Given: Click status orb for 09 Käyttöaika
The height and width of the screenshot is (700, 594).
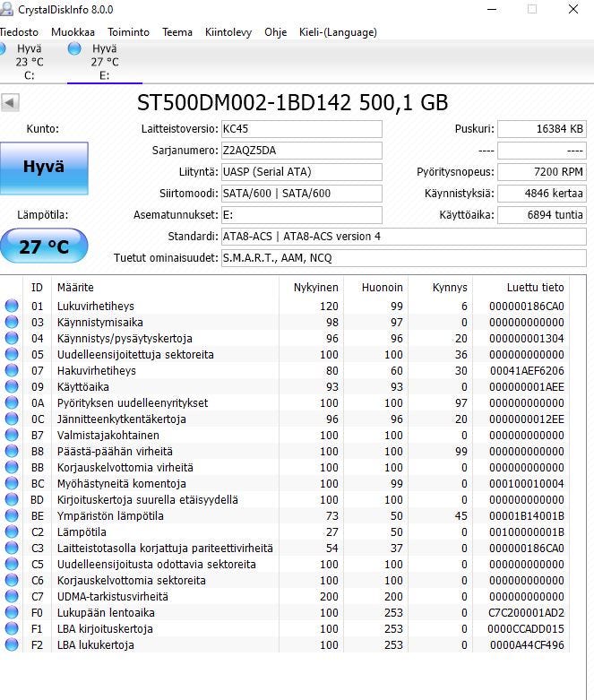Looking at the screenshot, I should click(12, 386).
